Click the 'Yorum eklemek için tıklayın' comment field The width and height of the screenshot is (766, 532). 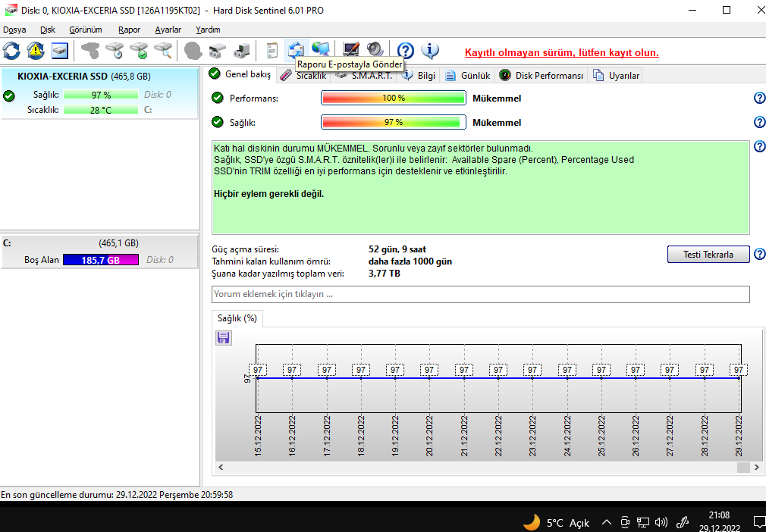click(x=481, y=294)
